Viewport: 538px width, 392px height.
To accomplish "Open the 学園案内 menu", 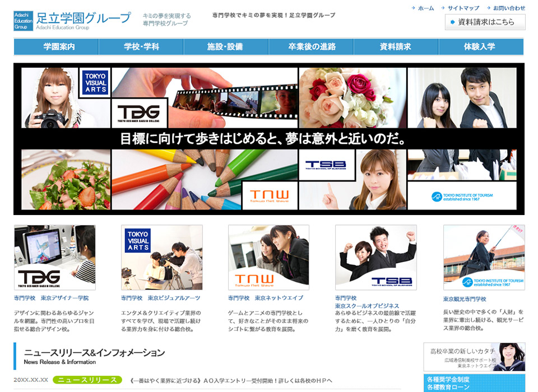I will [x=56, y=46].
